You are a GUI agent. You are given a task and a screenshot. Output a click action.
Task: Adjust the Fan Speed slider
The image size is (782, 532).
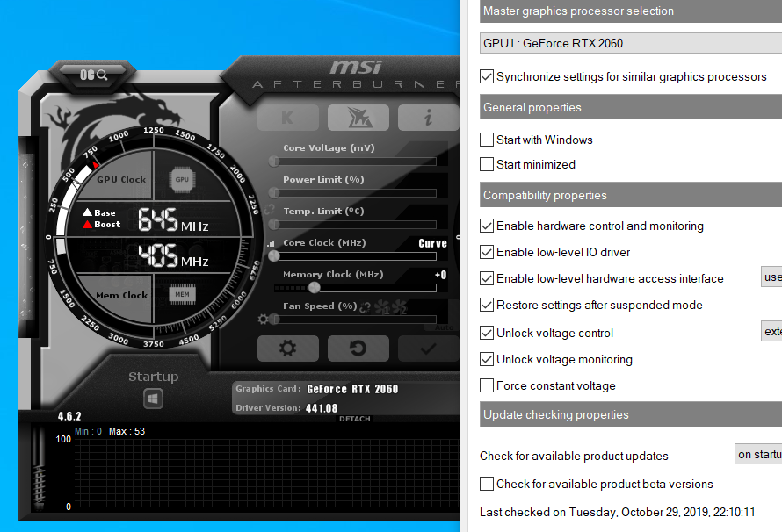pyautogui.click(x=355, y=320)
